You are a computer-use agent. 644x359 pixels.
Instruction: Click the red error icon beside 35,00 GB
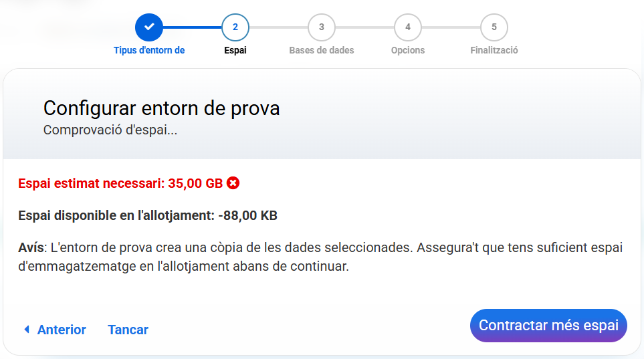[x=233, y=183]
